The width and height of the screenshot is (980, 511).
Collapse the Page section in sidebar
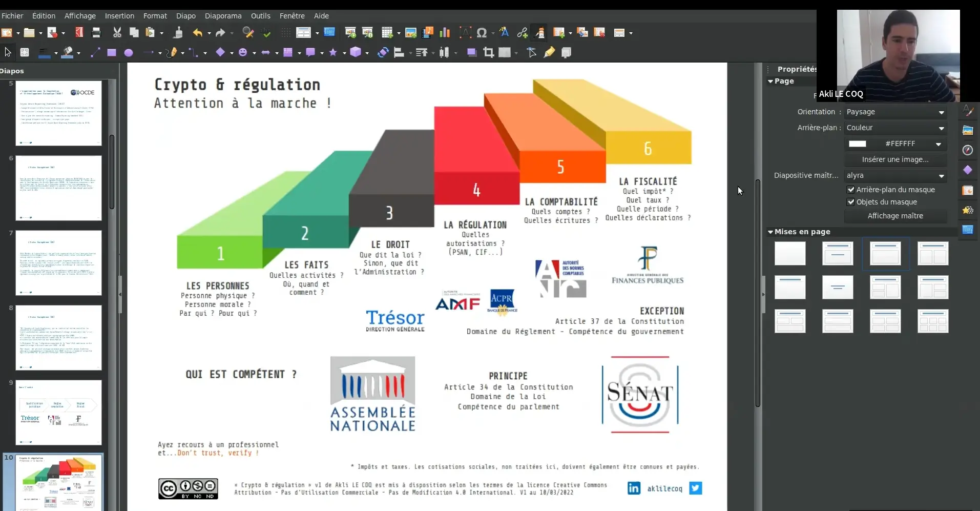pos(770,81)
